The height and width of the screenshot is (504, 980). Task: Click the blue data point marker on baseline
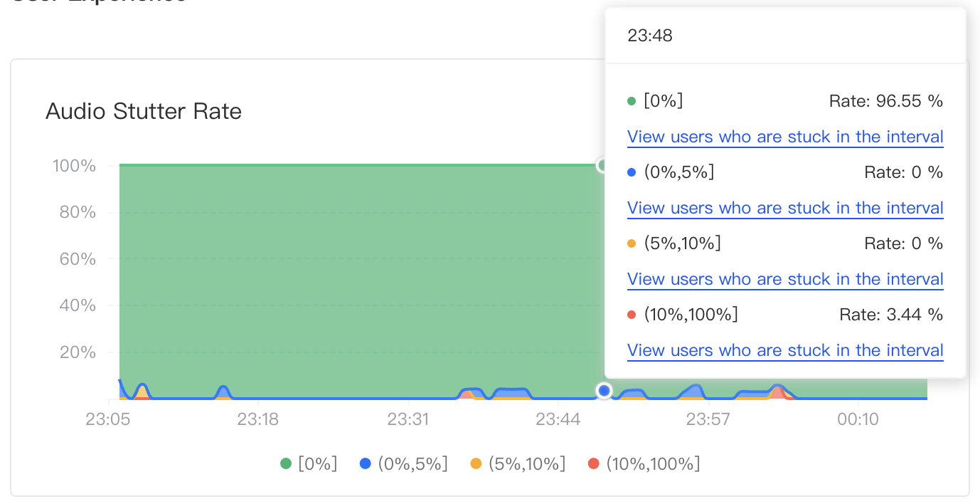(604, 390)
